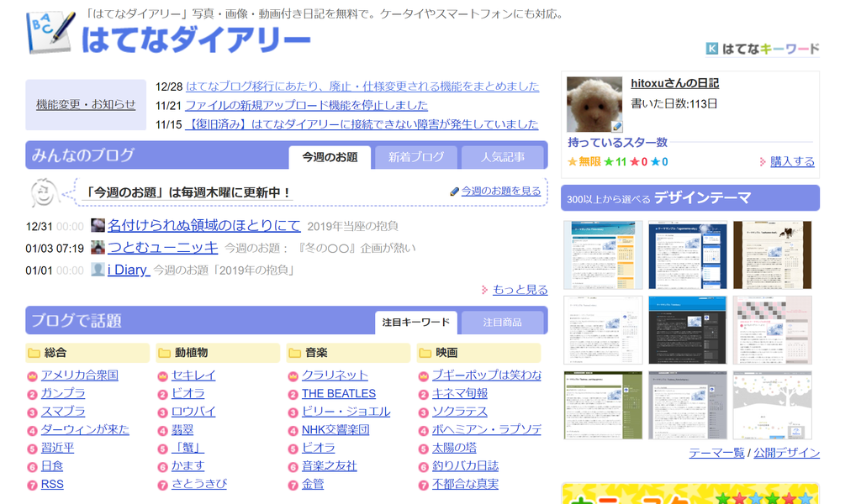Image resolution: width=861 pixels, height=504 pixels.
Task: Click avatar beside 名付けられぬ領域のほとりにて
Action: (x=98, y=225)
